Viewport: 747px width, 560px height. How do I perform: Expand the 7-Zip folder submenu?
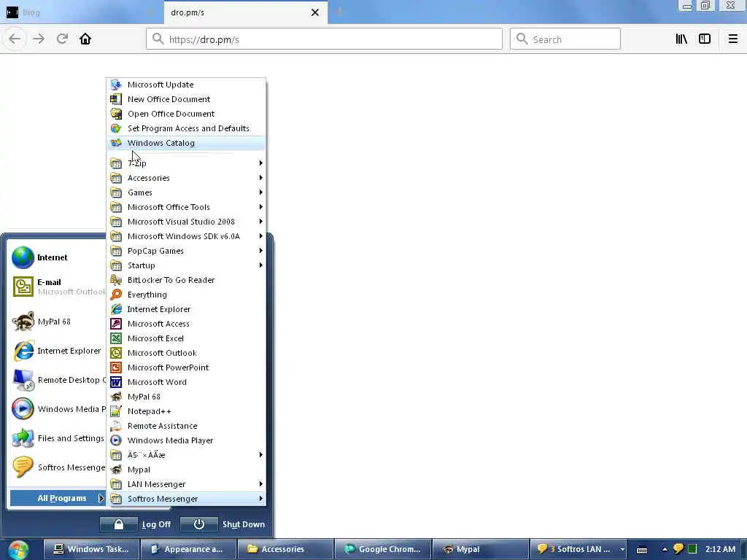186,163
